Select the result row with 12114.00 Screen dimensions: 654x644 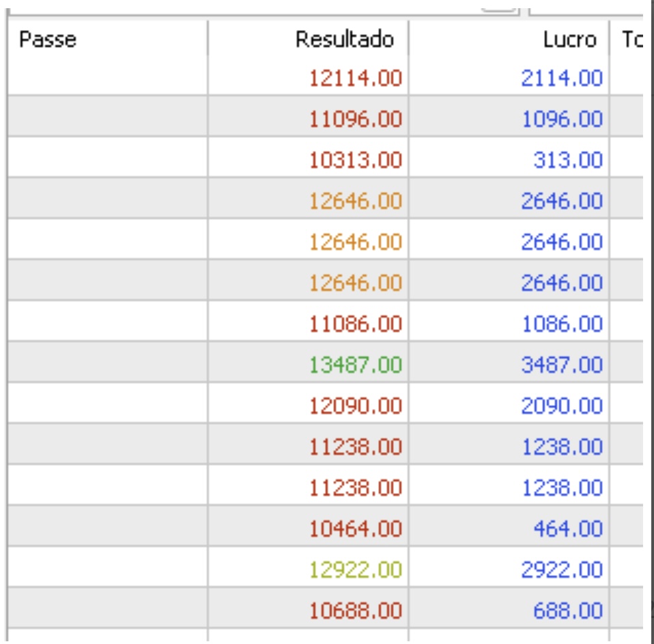pyautogui.click(x=326, y=78)
